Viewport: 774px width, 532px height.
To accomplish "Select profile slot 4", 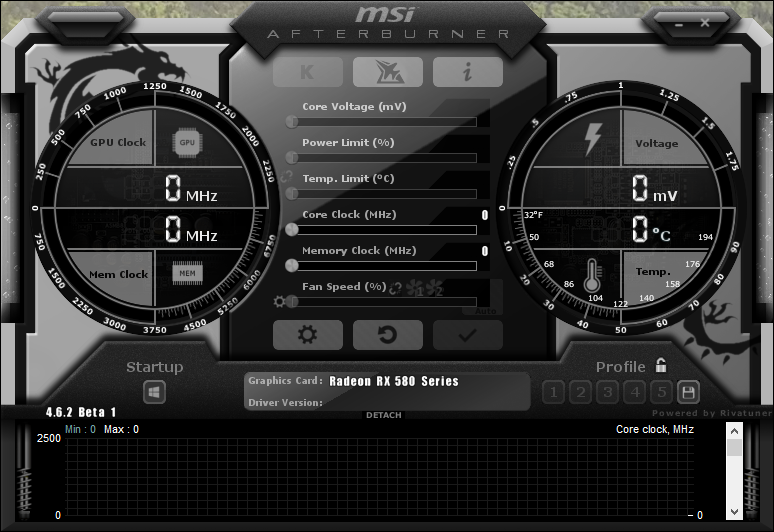I will click(x=635, y=392).
